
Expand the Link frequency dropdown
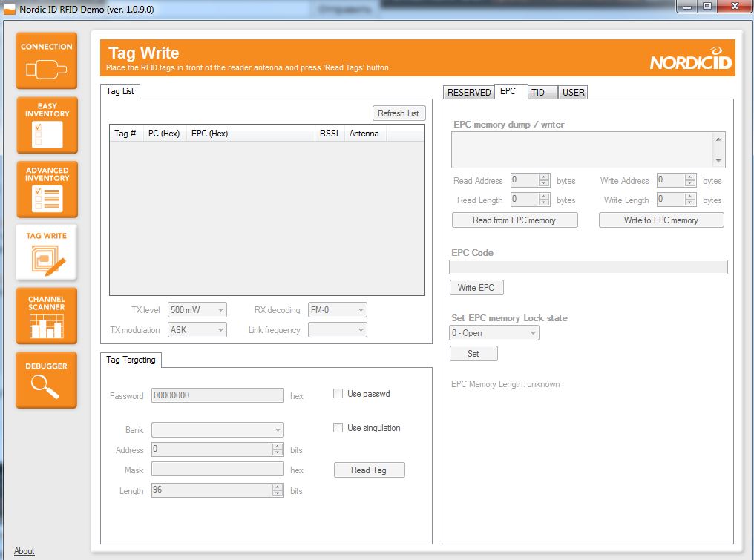(338, 330)
